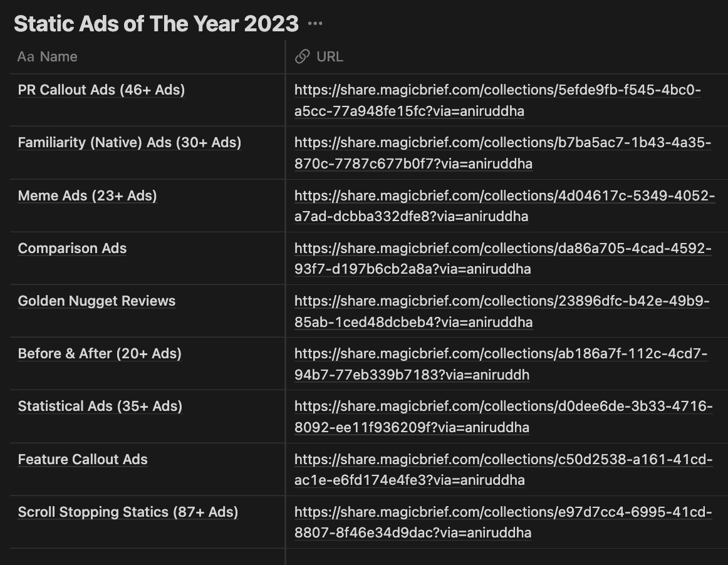Open the Comparison Ads entry
This screenshot has width=728, height=565.
point(72,248)
